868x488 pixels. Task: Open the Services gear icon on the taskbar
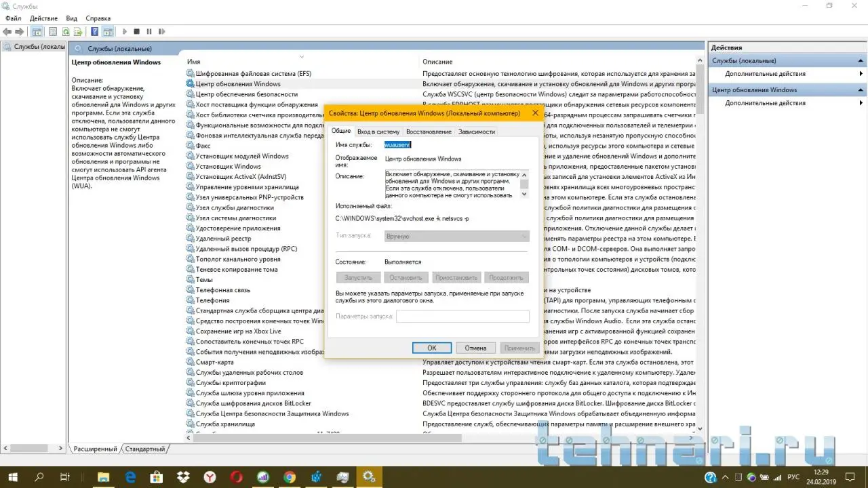coord(369,477)
